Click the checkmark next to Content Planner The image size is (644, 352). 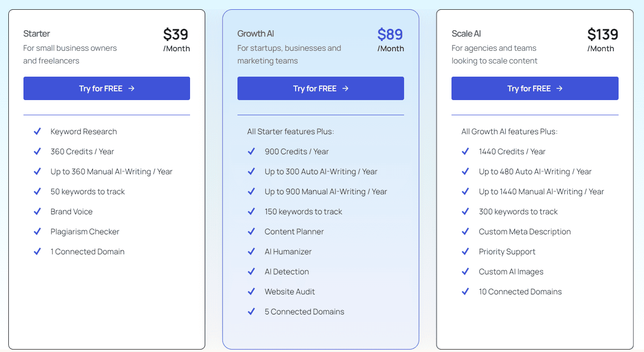[251, 231]
